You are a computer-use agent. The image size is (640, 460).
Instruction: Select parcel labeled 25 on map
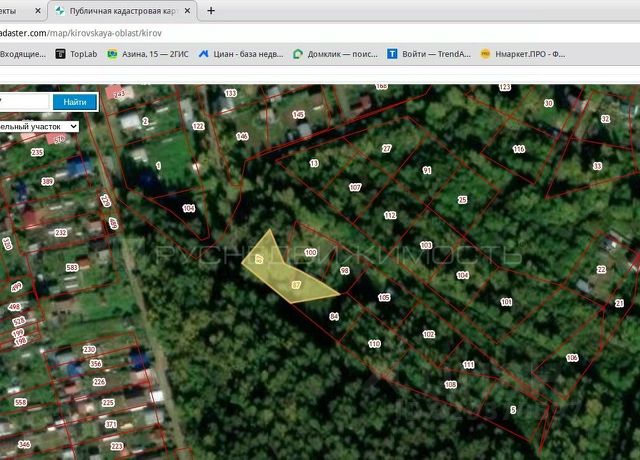click(462, 200)
